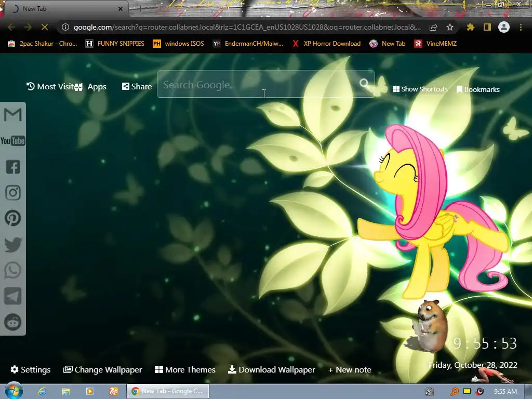Open the Most Visited menu
532x399 pixels.
[x=50, y=87]
